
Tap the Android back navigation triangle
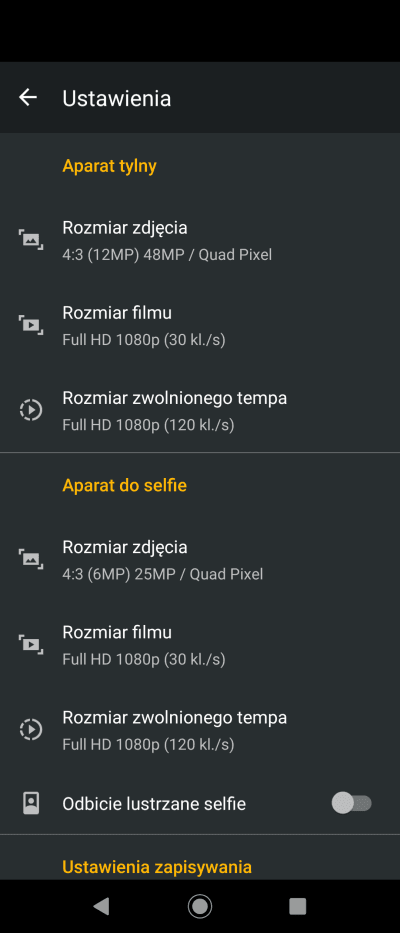101,906
